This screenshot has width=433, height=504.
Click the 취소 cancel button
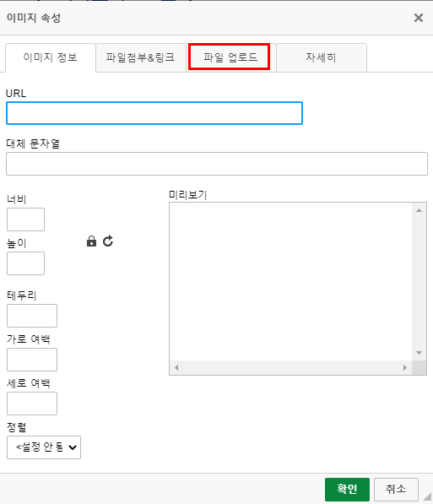396,489
